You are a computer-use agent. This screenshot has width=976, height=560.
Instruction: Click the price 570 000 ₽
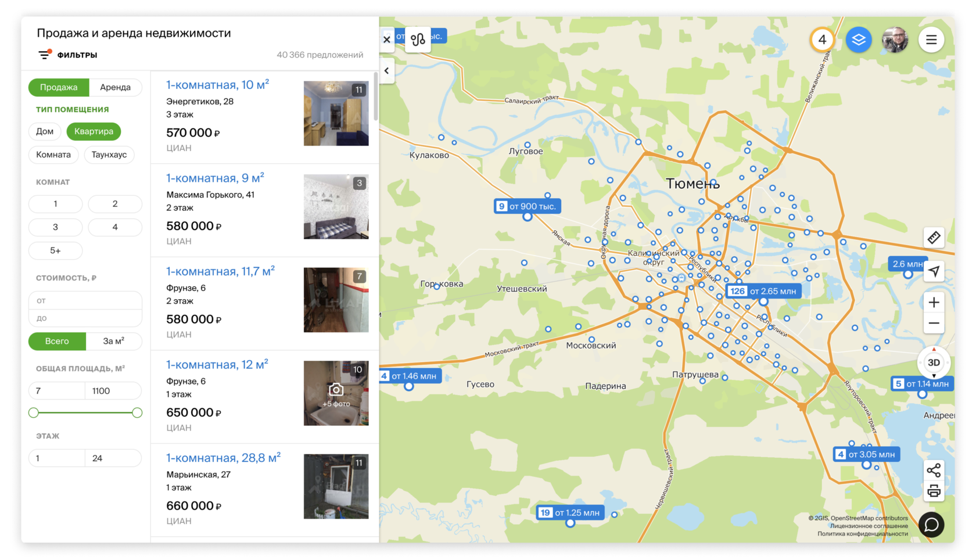[193, 132]
